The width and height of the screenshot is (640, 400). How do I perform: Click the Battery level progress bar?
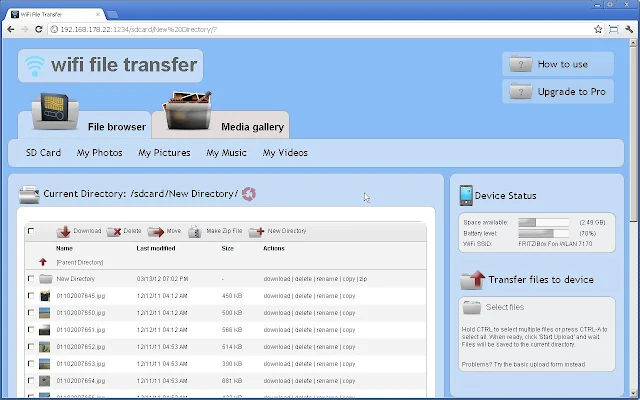click(x=543, y=233)
